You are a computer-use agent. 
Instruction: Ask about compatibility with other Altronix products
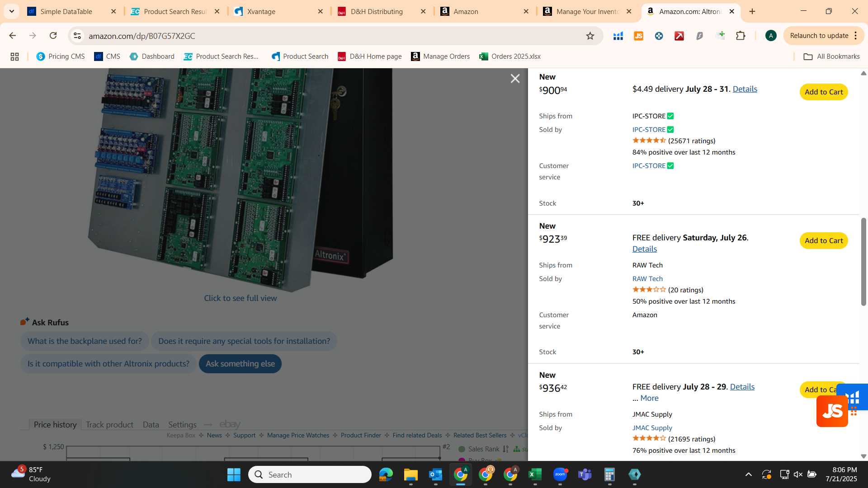[x=108, y=364]
